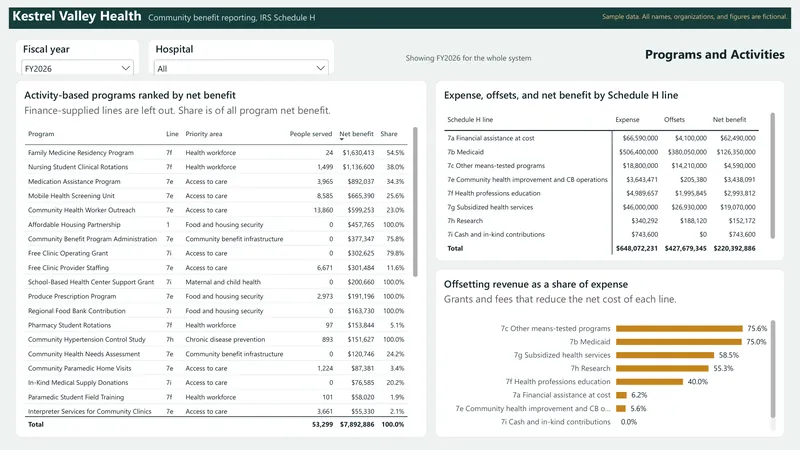This screenshot has height=450, width=800.
Task: Click the 75.6% data label
Action: (x=757, y=329)
